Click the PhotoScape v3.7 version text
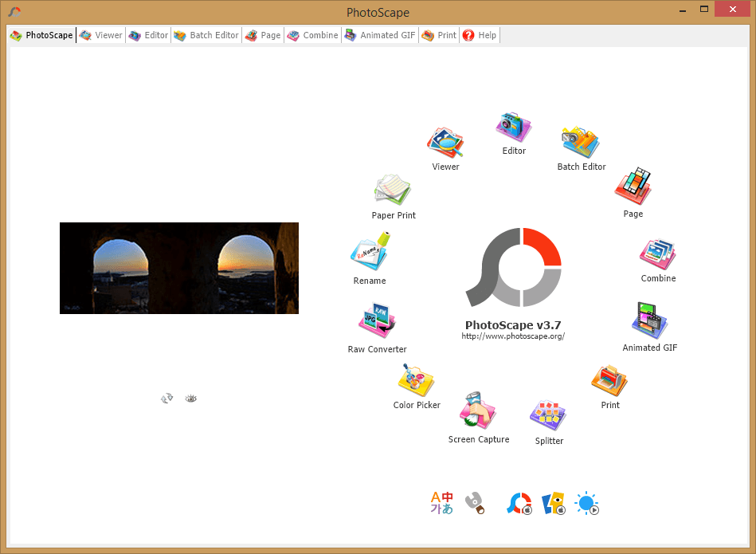 click(x=513, y=324)
